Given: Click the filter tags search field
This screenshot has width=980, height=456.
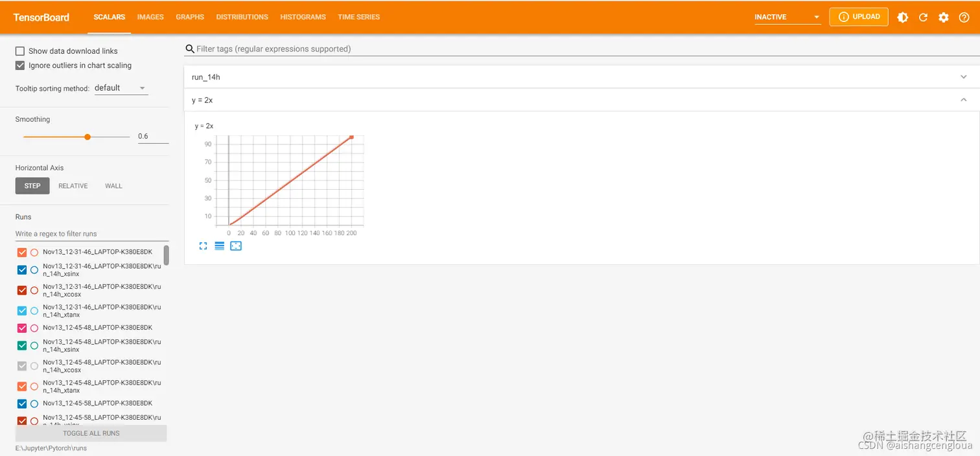Looking at the screenshot, I should pyautogui.click(x=583, y=49).
